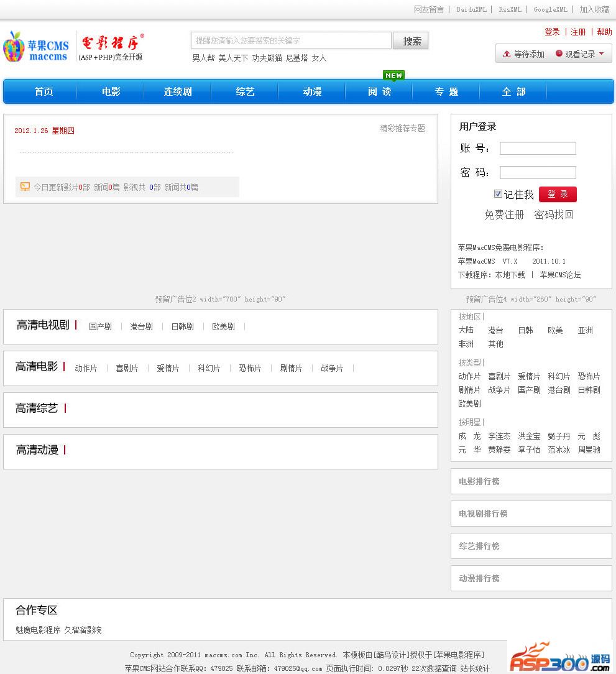Image resolution: width=616 pixels, height=674 pixels.
Task: Click the upload icon beside 等待添加
Action: 507,54
